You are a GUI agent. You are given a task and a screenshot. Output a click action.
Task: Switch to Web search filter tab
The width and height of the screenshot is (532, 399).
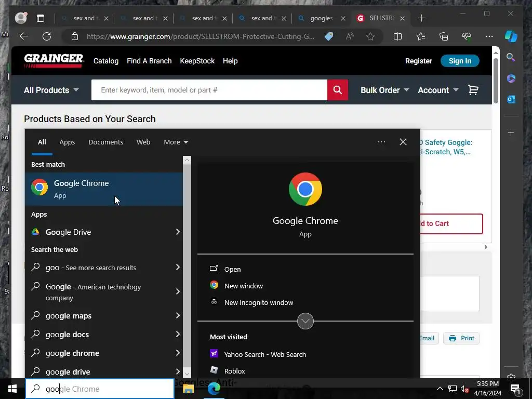point(143,142)
